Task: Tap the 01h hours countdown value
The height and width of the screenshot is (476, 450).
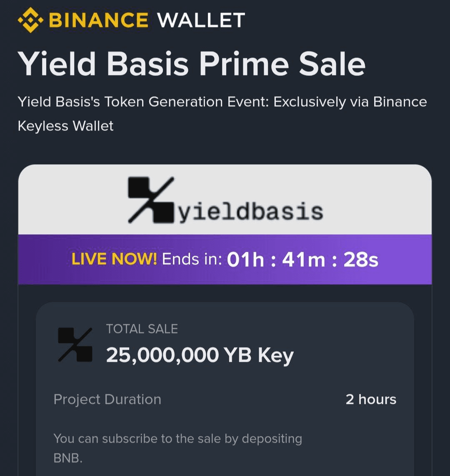Action: coord(246,260)
